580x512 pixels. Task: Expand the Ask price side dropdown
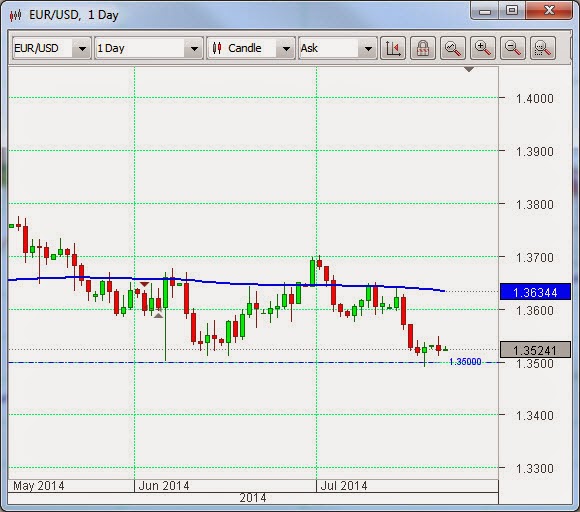368,48
